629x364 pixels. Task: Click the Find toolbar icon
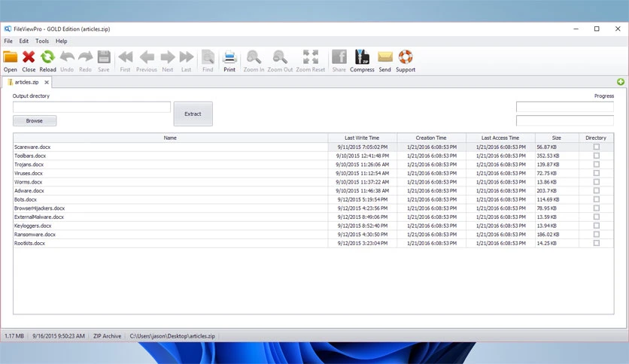point(208,57)
